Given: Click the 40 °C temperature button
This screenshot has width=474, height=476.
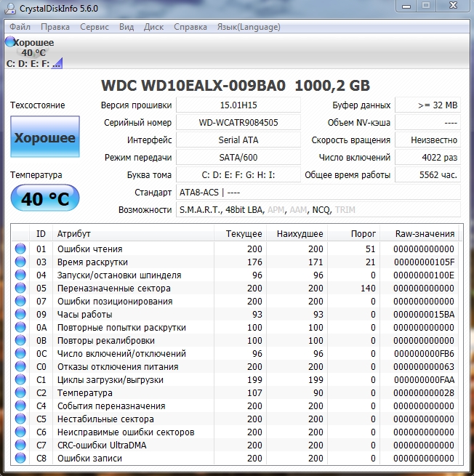Looking at the screenshot, I should coord(45,198).
